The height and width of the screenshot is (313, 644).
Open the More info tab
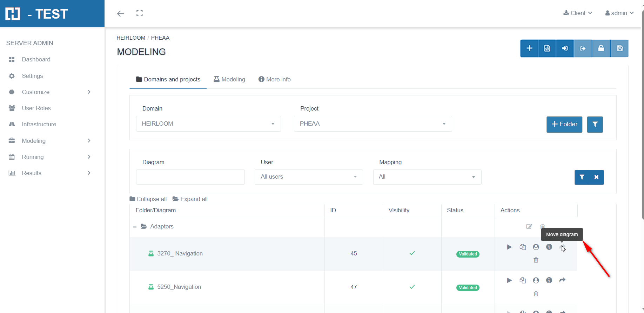[x=275, y=79]
